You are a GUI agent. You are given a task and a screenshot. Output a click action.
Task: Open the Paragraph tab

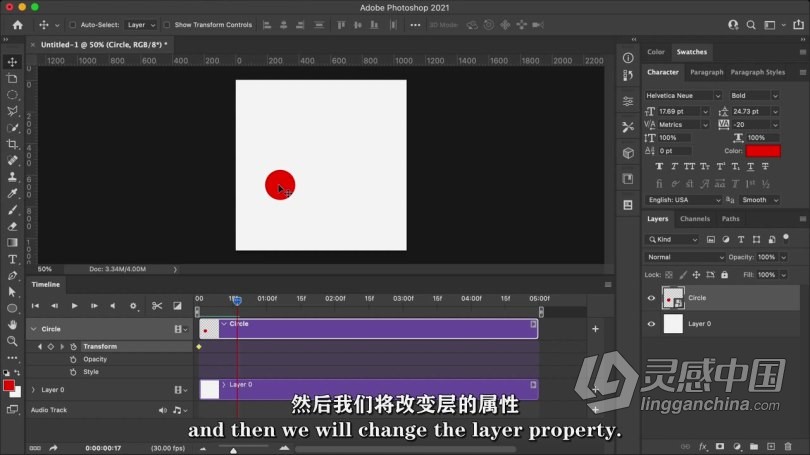pyautogui.click(x=707, y=72)
